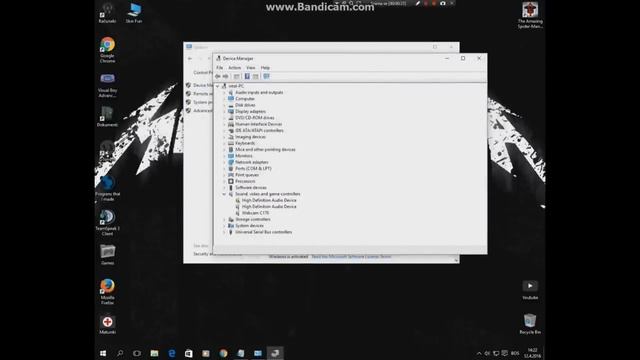The width and height of the screenshot is (640, 360).
Task: Open the File menu in Device Manager
Action: point(220,68)
